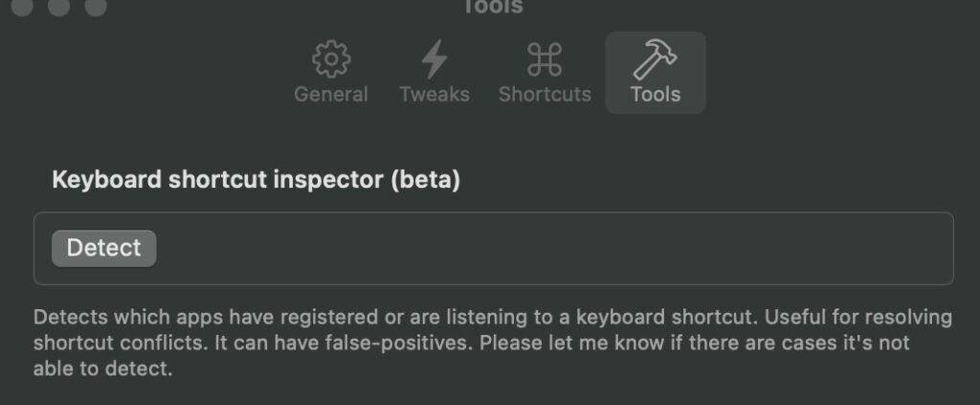Start detection with the Detect button
980x405 pixels.
[x=103, y=248]
